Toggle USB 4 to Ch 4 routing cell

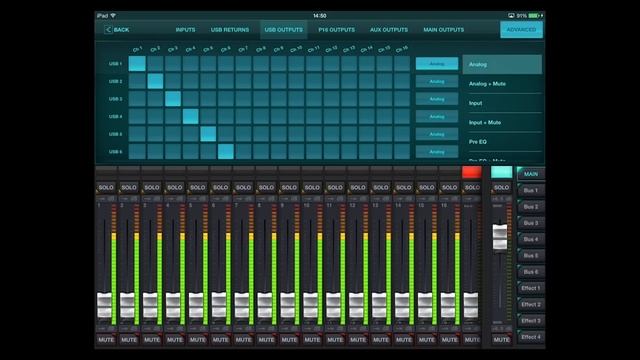point(191,116)
